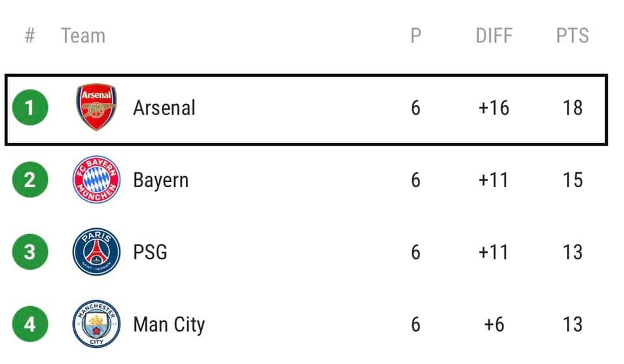
Task: Open the Man City team name link
Action: (168, 324)
